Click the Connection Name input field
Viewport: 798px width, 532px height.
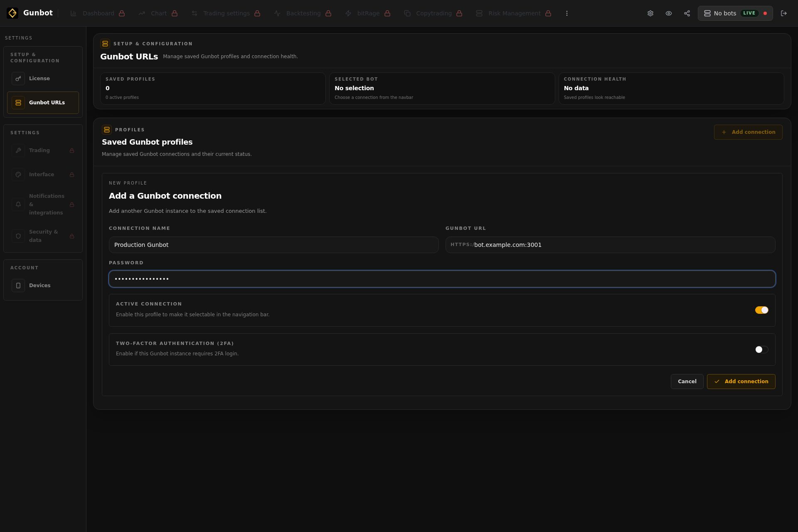coord(273,245)
